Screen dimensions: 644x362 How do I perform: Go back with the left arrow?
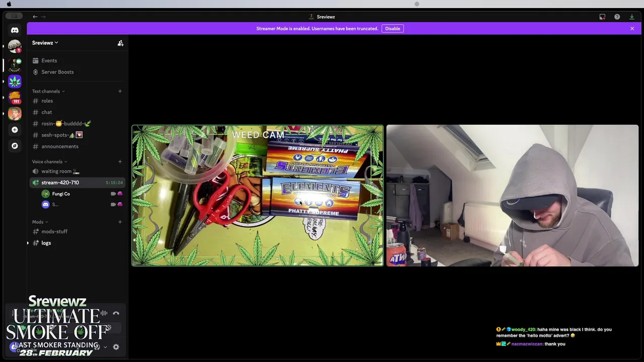pyautogui.click(x=35, y=17)
